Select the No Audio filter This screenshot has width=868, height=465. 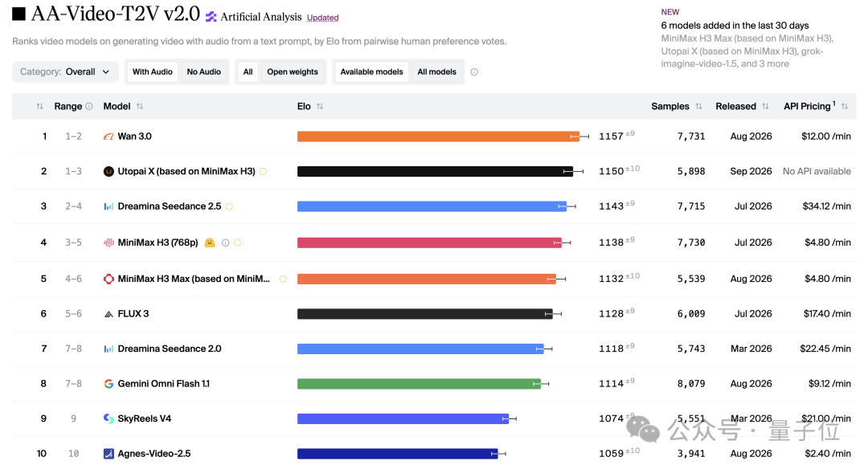click(x=203, y=72)
